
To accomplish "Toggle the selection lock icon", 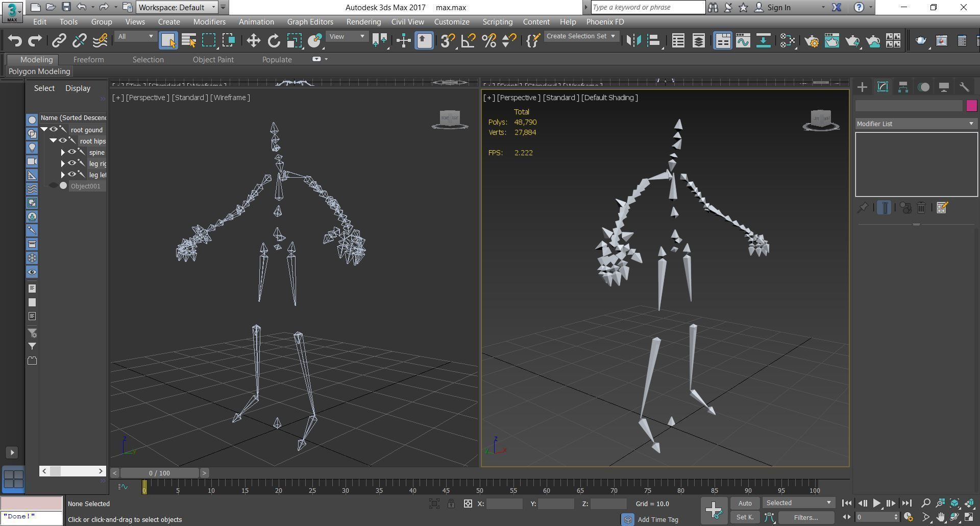I will click(x=451, y=504).
